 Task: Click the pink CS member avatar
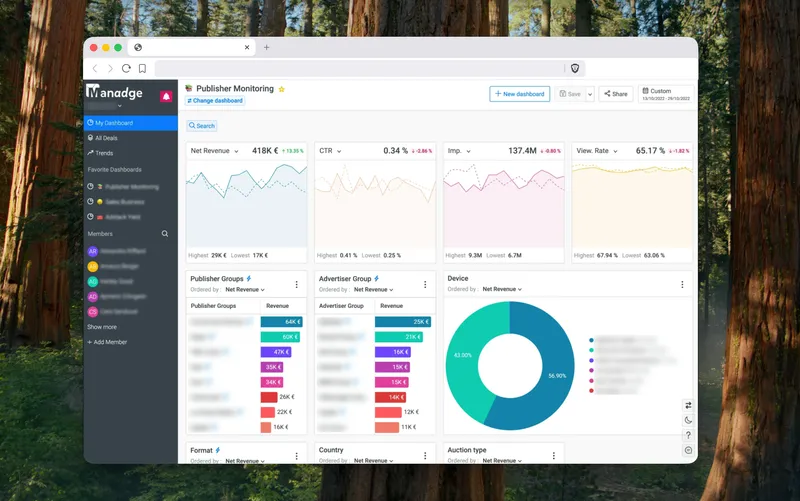[x=92, y=312]
